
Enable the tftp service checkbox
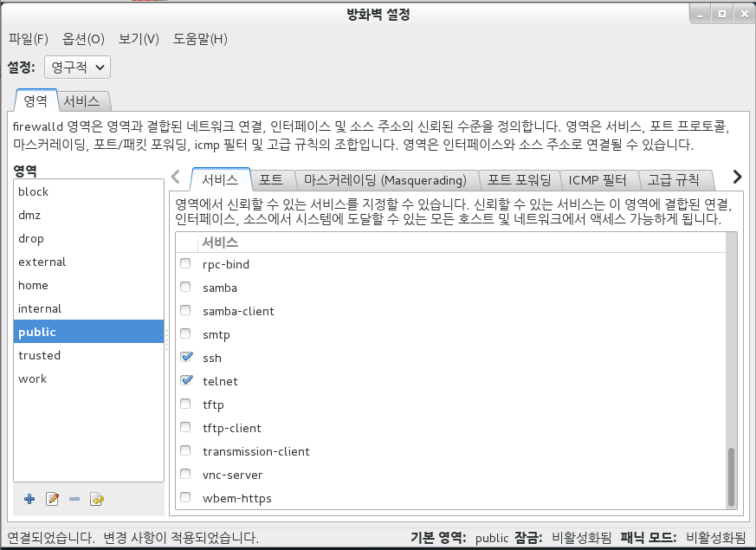185,404
